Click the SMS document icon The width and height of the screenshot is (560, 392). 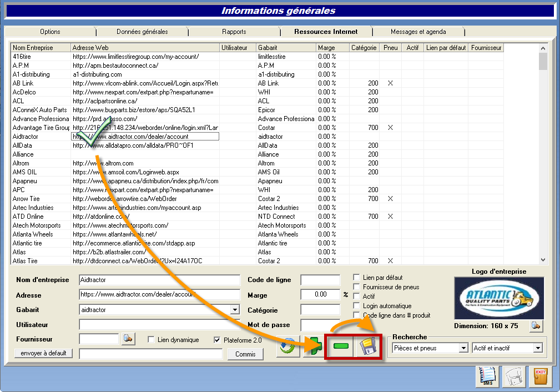[x=487, y=376]
